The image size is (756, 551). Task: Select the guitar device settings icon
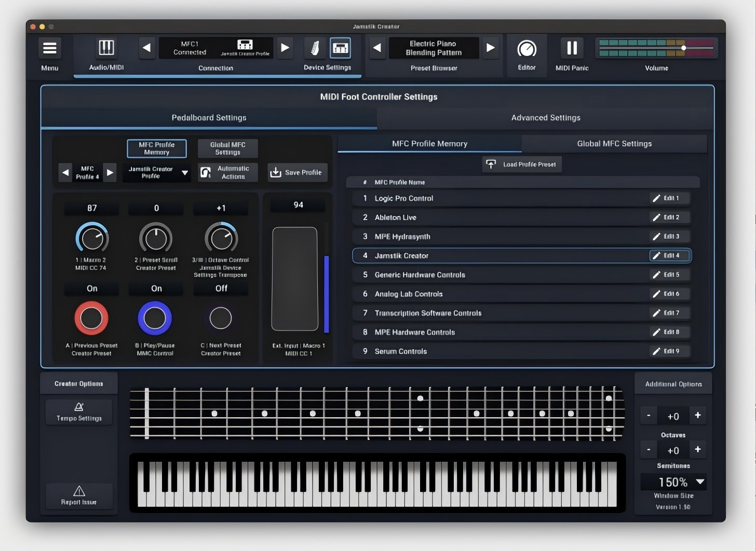[314, 48]
